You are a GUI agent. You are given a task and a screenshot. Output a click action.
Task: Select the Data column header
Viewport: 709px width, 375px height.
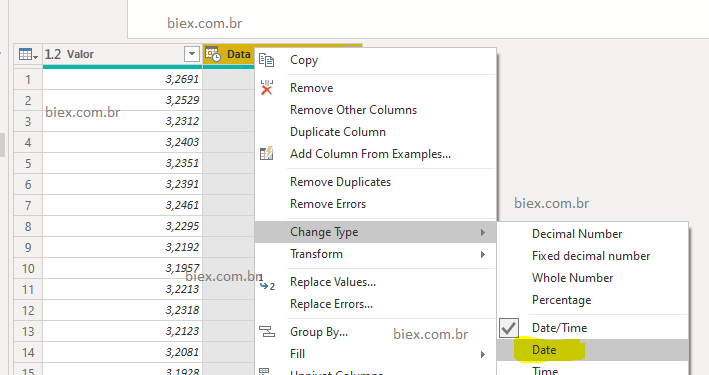tap(238, 54)
